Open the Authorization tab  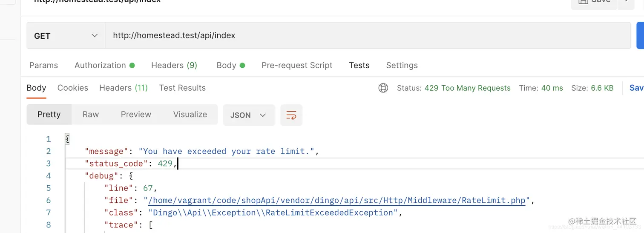(101, 65)
